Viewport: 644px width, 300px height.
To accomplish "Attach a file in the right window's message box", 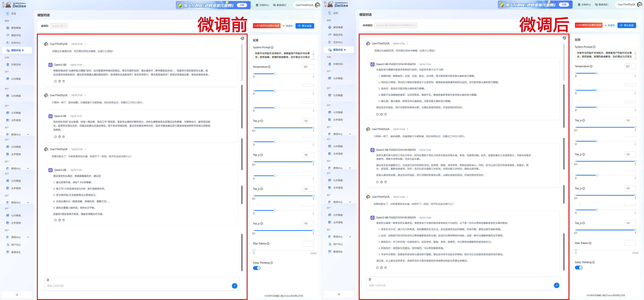I will click(x=370, y=279).
